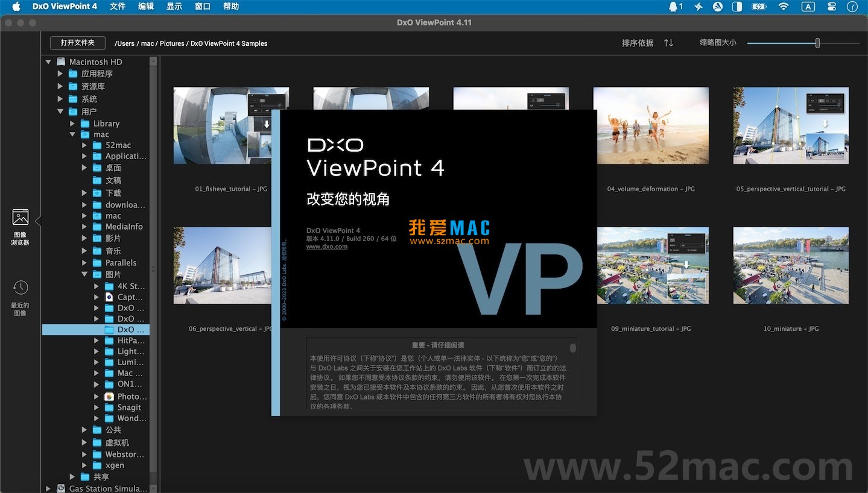The width and height of the screenshot is (868, 493).
Task: Open the 图像浏览器 image browser panel
Action: [21, 227]
